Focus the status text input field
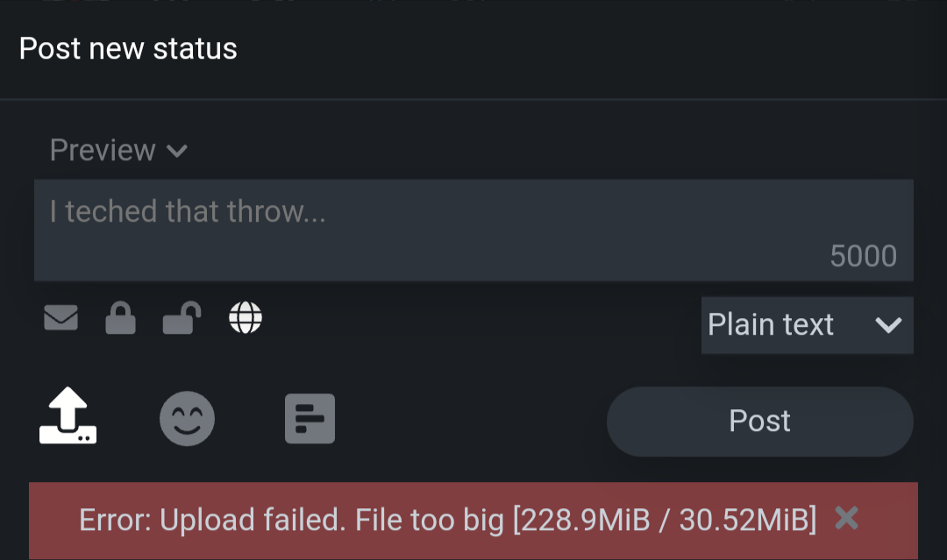This screenshot has width=947, height=560. (x=473, y=230)
